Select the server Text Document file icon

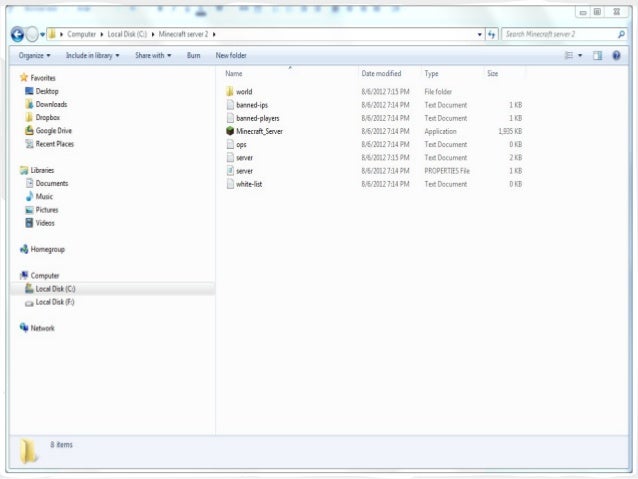pos(230,157)
